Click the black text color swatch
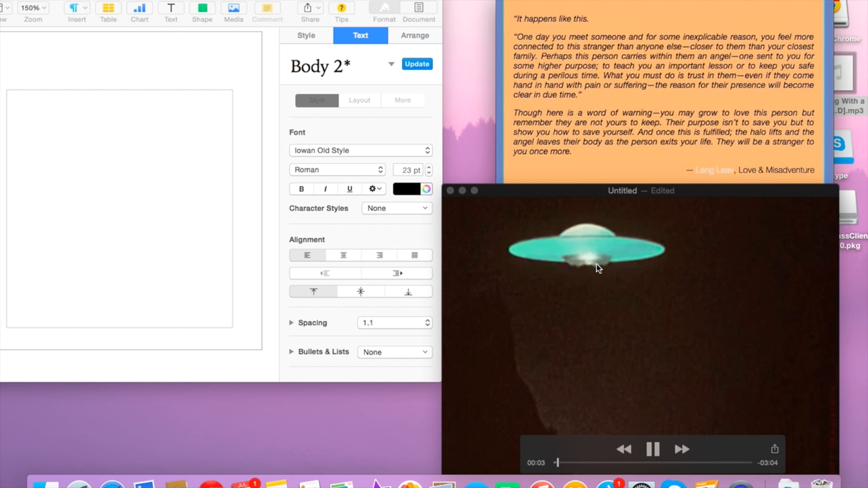Viewport: 868px width, 488px height. [x=407, y=189]
